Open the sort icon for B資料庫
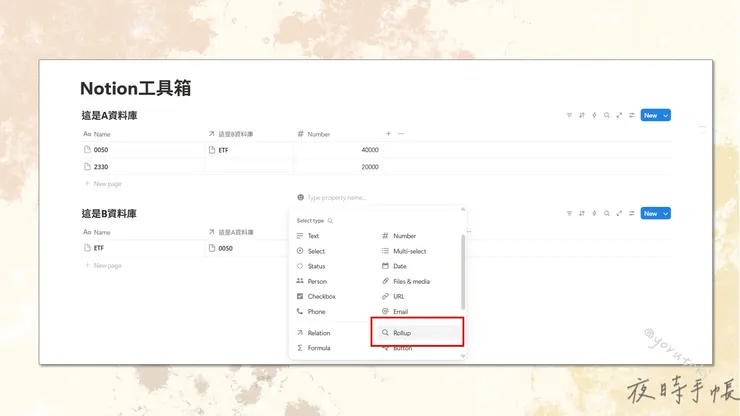Screen dimensions: 740x416 click(x=582, y=213)
